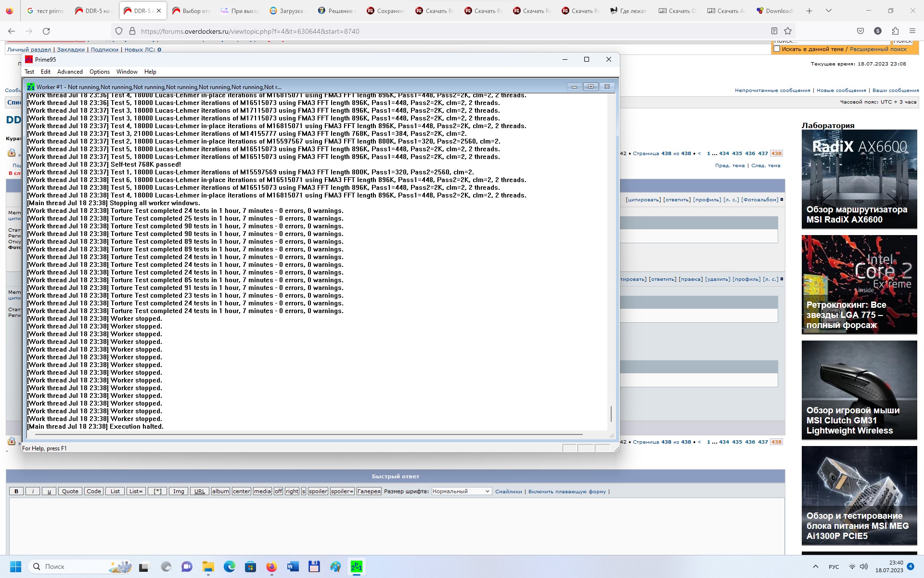
Task: Click inside the quick reply text area
Action: (x=397, y=525)
